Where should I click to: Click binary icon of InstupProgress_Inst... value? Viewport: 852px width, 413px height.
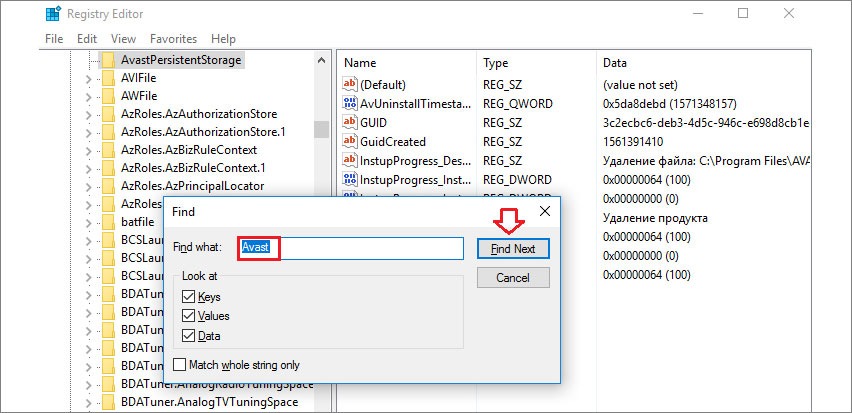[349, 179]
